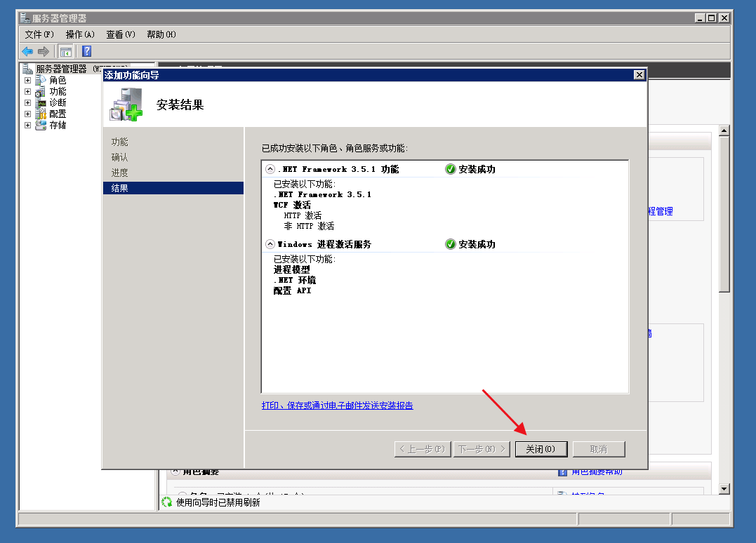Select the 配置 (Configuration) node icon
The width and height of the screenshot is (756, 543).
pos(41,114)
